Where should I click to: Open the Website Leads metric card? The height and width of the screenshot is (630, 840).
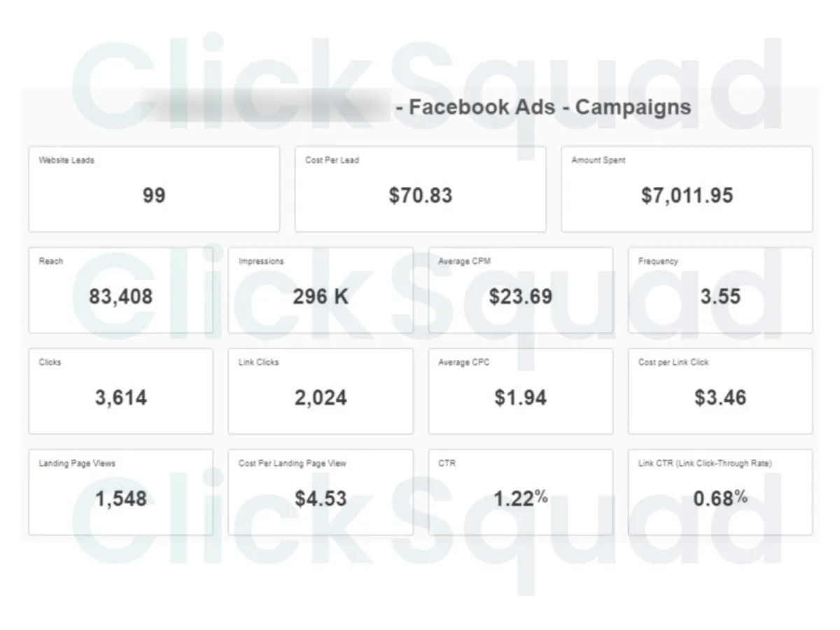click(154, 189)
